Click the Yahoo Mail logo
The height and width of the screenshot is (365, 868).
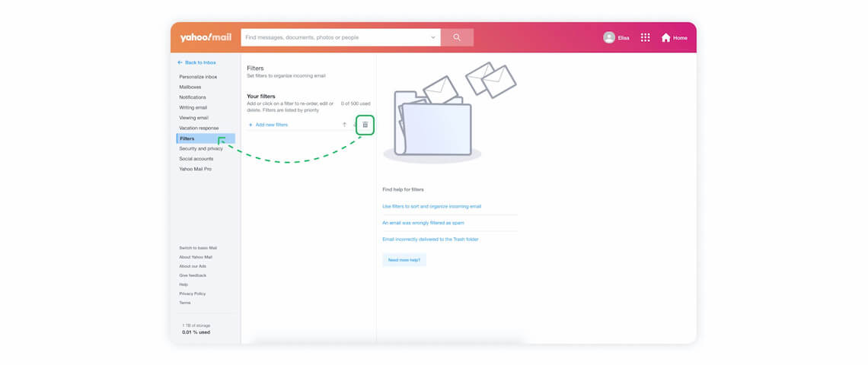(206, 37)
